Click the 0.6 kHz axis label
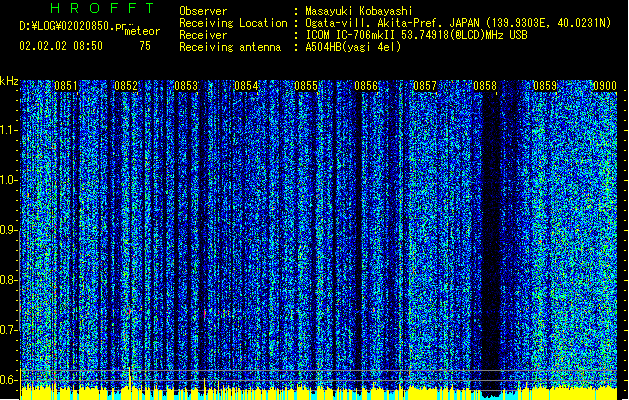 9,380
